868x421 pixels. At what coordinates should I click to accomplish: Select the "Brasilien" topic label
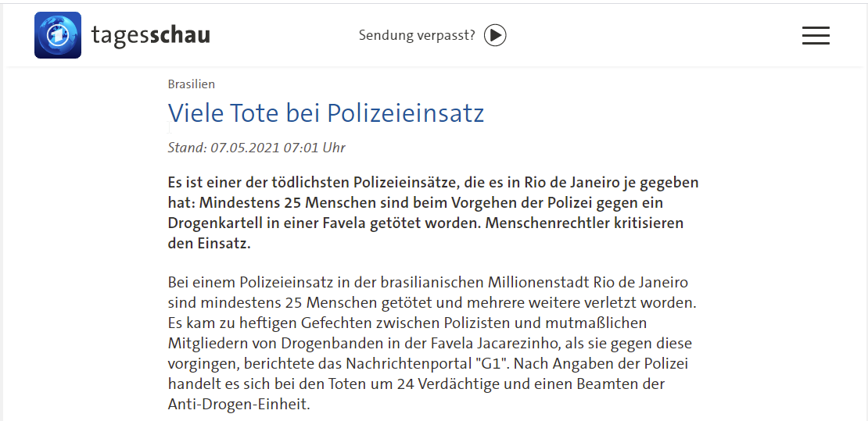[191, 84]
